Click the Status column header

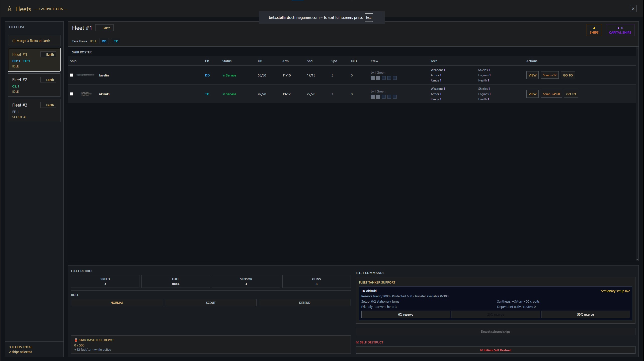point(227,61)
